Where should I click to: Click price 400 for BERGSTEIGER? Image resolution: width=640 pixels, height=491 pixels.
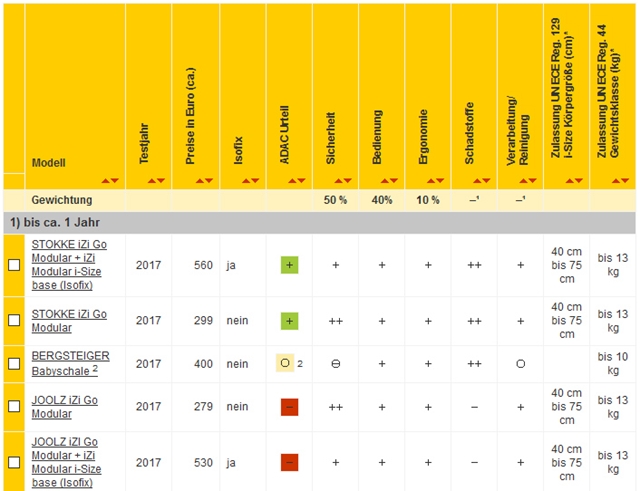(203, 364)
